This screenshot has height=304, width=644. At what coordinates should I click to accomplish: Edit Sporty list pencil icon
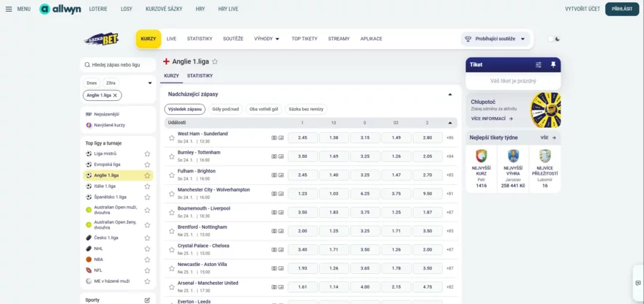coord(147,300)
